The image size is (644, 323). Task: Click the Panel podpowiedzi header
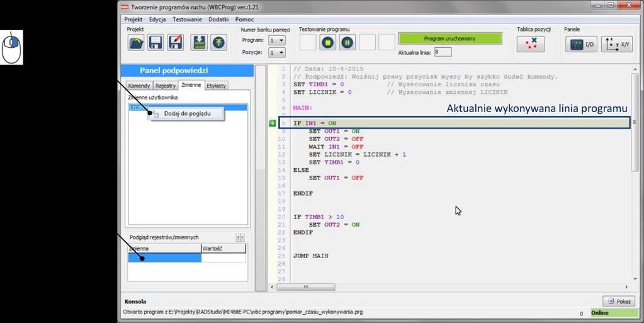(187, 71)
